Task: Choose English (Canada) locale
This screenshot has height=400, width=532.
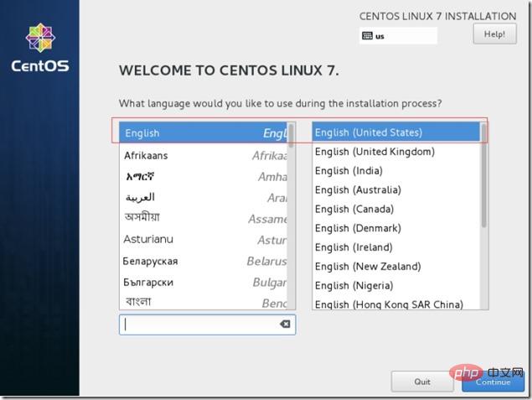Action: 396,209
